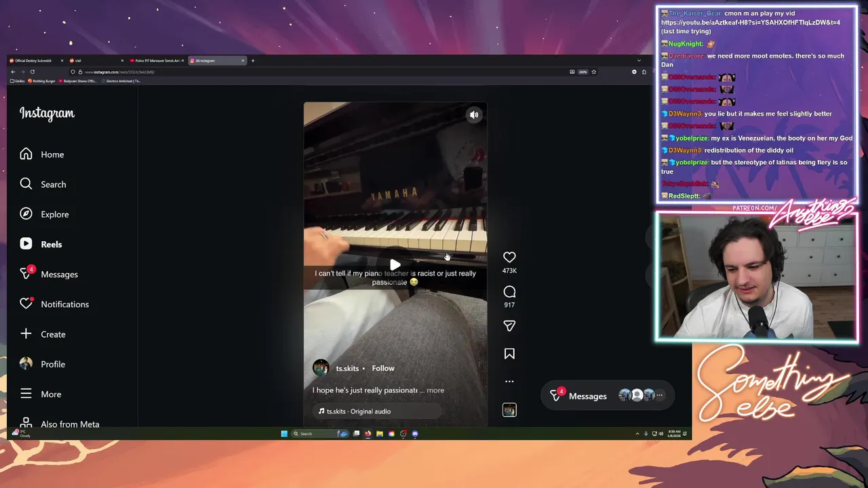Go to Reels in the sidebar
This screenshot has height=488, width=868.
pyautogui.click(x=41, y=244)
